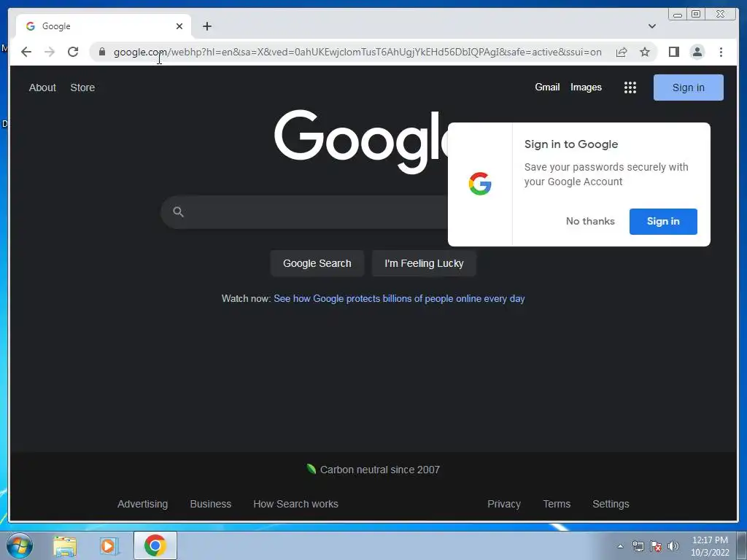Image resolution: width=747 pixels, height=560 pixels.
Task: Open Windows Explorer from the taskbar
Action: (x=65, y=545)
